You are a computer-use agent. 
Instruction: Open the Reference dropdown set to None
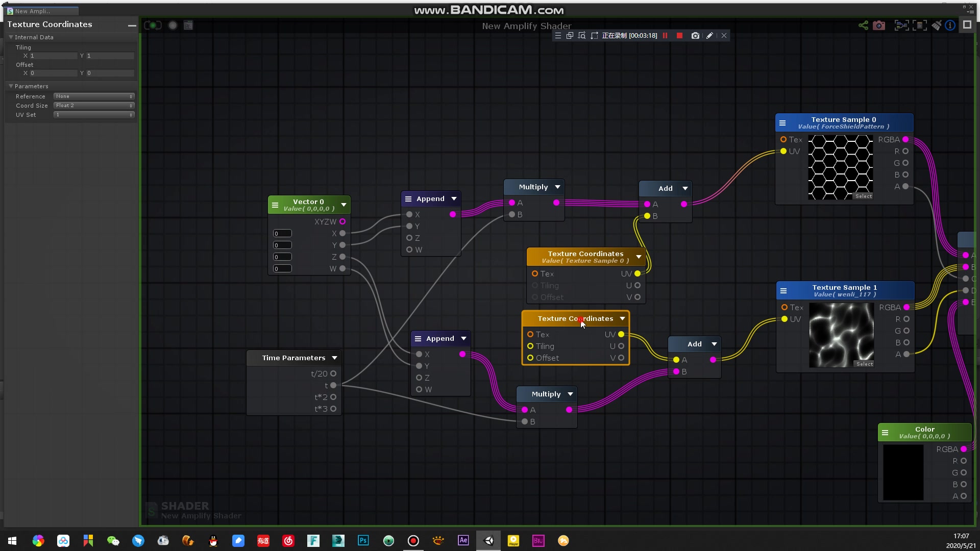pos(94,96)
